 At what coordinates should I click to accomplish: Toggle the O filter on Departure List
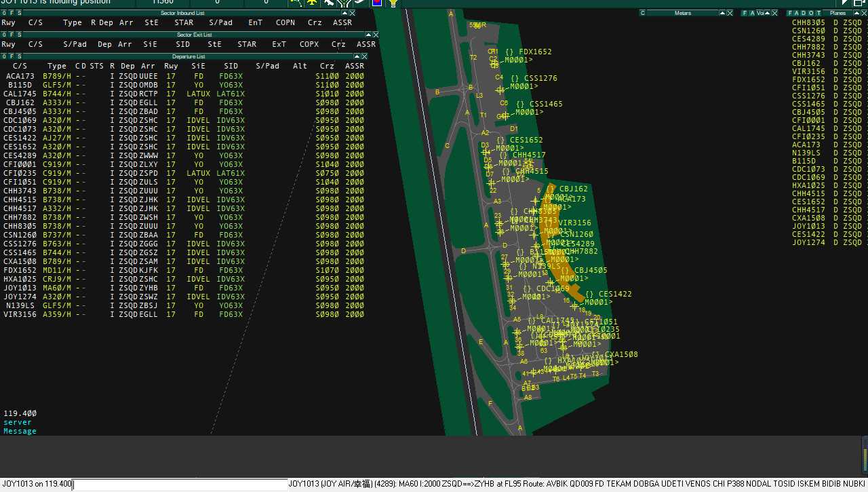click(4, 56)
